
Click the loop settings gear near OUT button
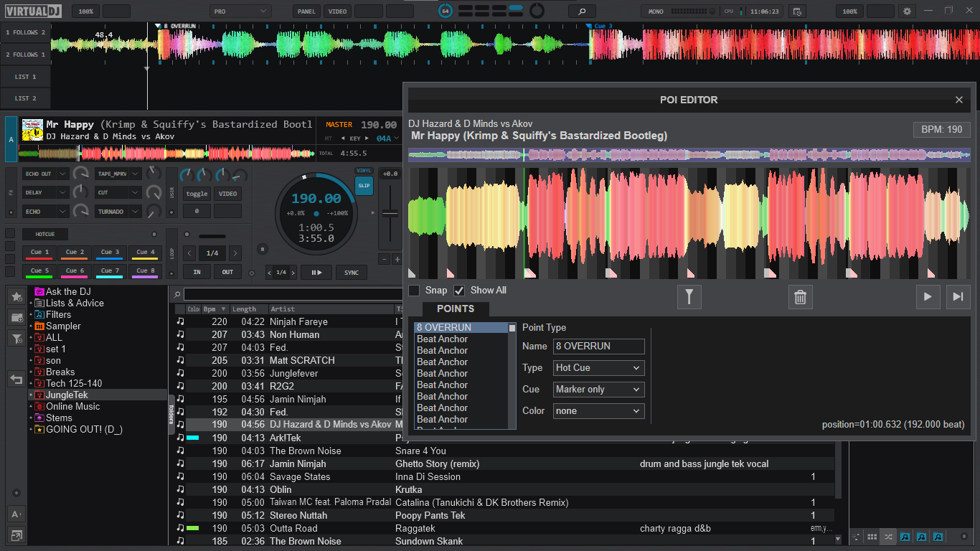pos(251,273)
